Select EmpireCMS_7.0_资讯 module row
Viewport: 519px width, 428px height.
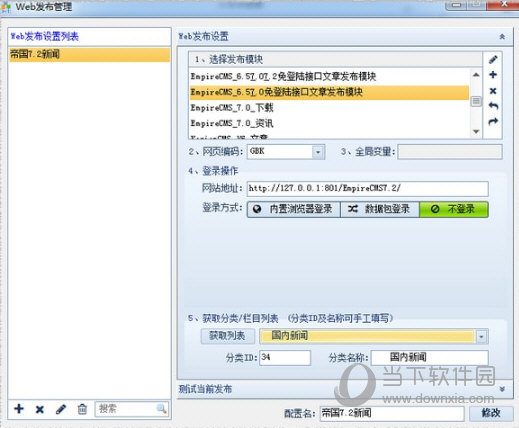coord(329,124)
